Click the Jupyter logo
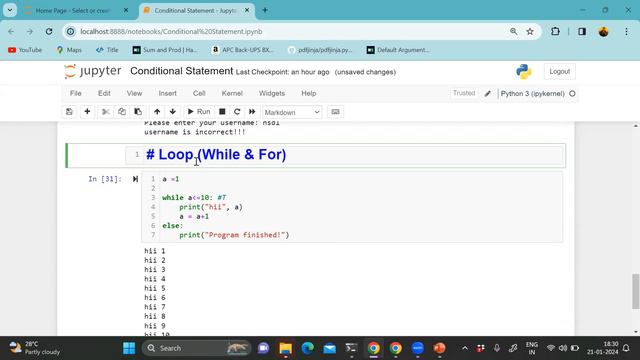The height and width of the screenshot is (360, 640). coord(93,71)
